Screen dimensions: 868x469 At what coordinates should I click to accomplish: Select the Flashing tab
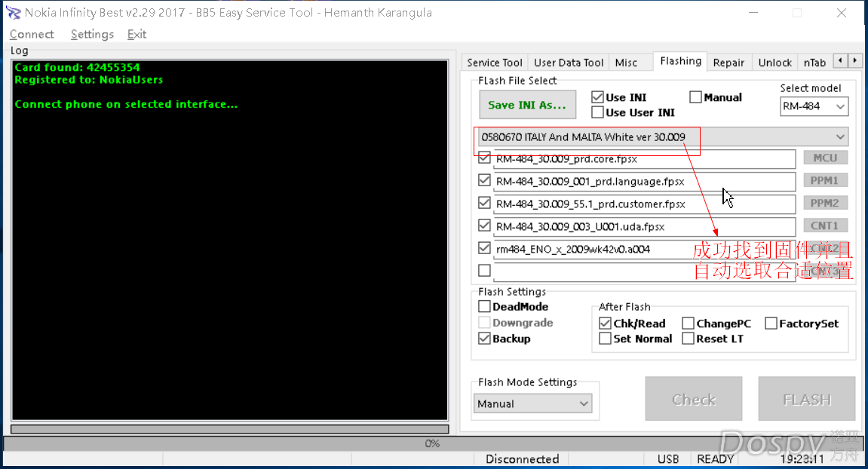click(680, 61)
